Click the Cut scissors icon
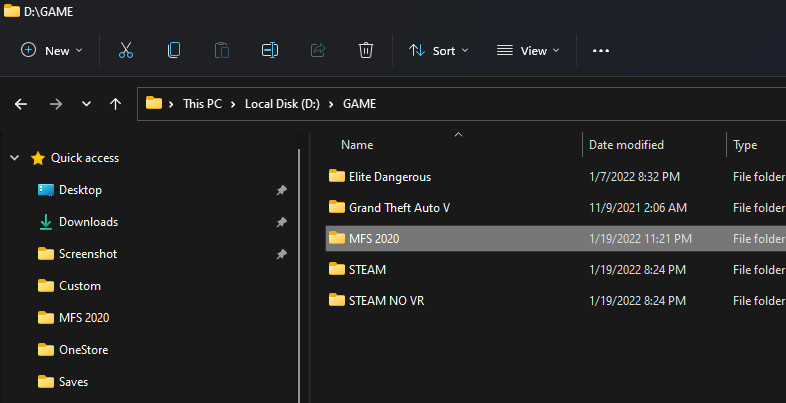 tap(126, 50)
